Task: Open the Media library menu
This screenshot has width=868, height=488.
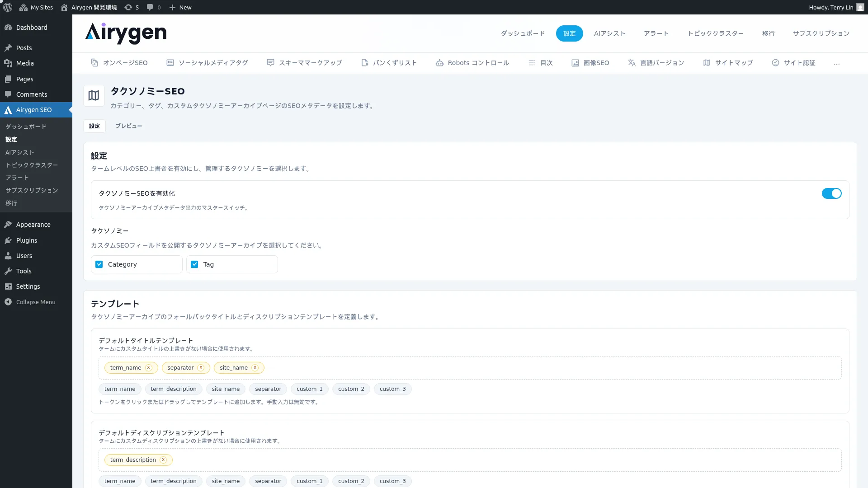Action: click(x=36, y=63)
